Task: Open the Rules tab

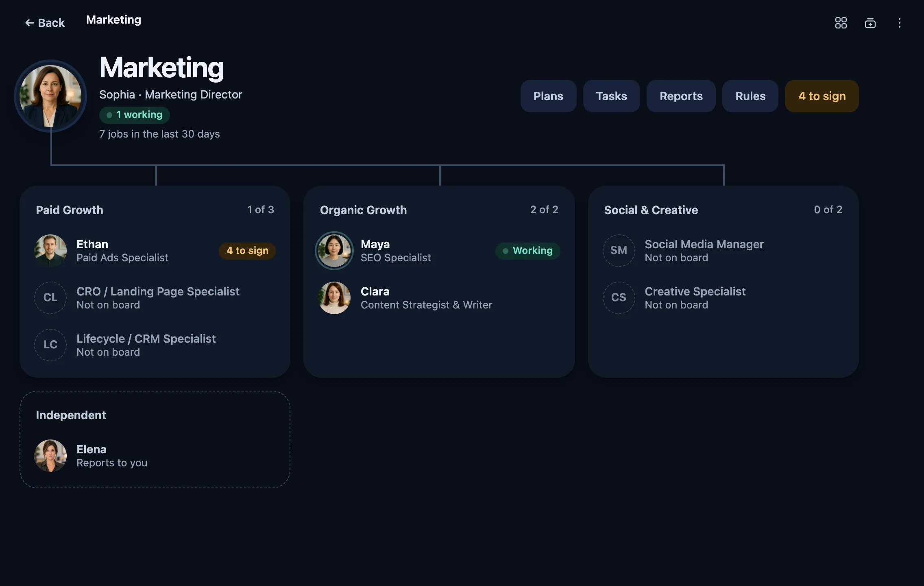Action: [750, 96]
